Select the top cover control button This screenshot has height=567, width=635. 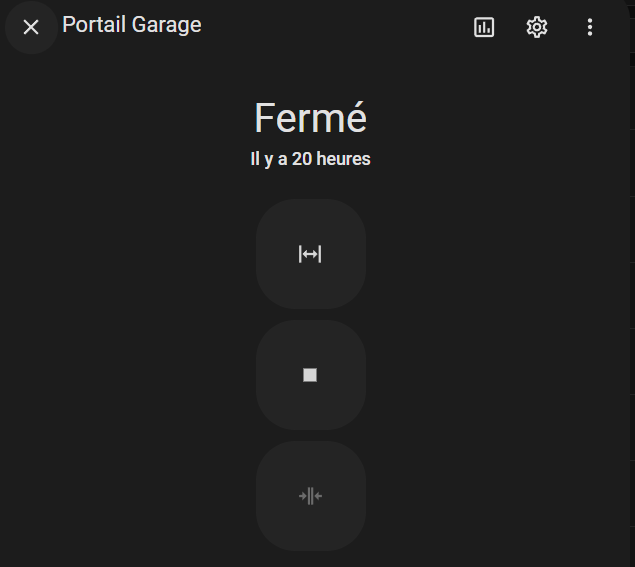point(311,254)
